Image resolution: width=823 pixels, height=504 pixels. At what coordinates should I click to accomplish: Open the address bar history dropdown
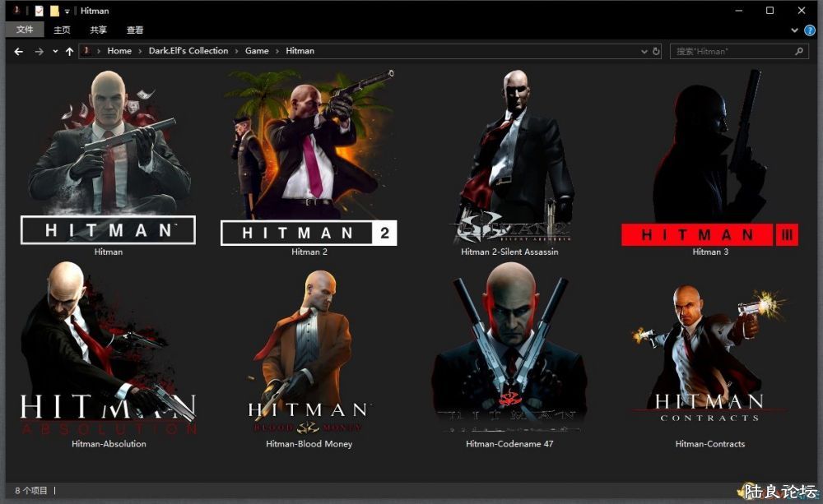coord(644,51)
